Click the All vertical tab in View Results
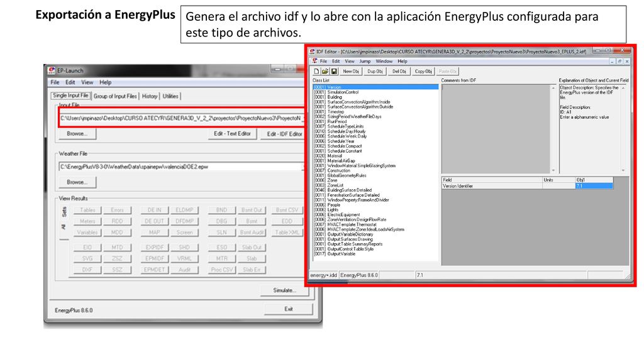644x362 pixels. (x=64, y=226)
